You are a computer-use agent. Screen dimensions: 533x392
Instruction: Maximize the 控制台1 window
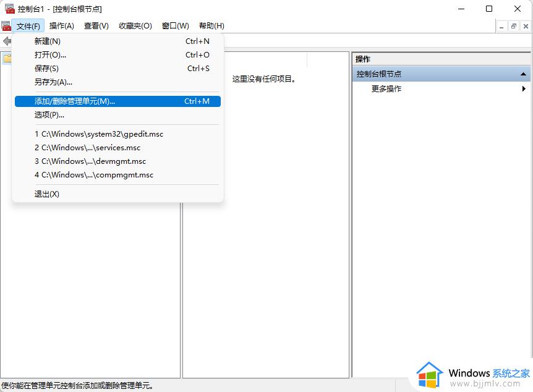click(x=489, y=9)
